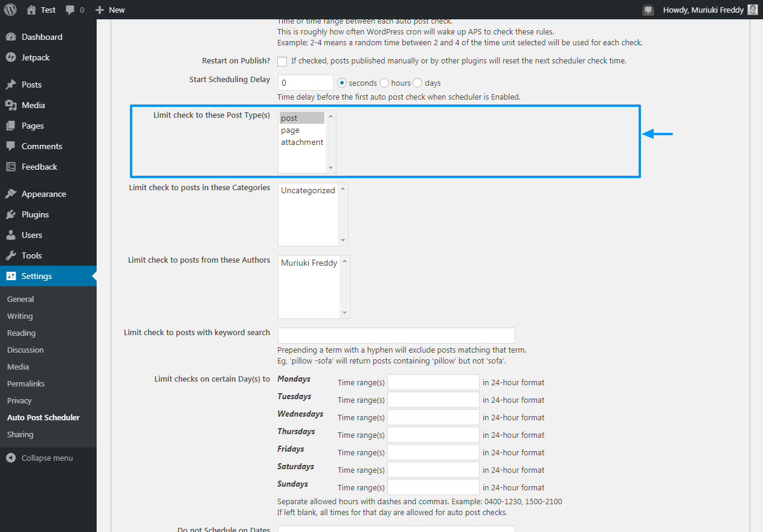This screenshot has height=532, width=763.
Task: Click the Collapse menu arrow icon
Action: coord(11,458)
